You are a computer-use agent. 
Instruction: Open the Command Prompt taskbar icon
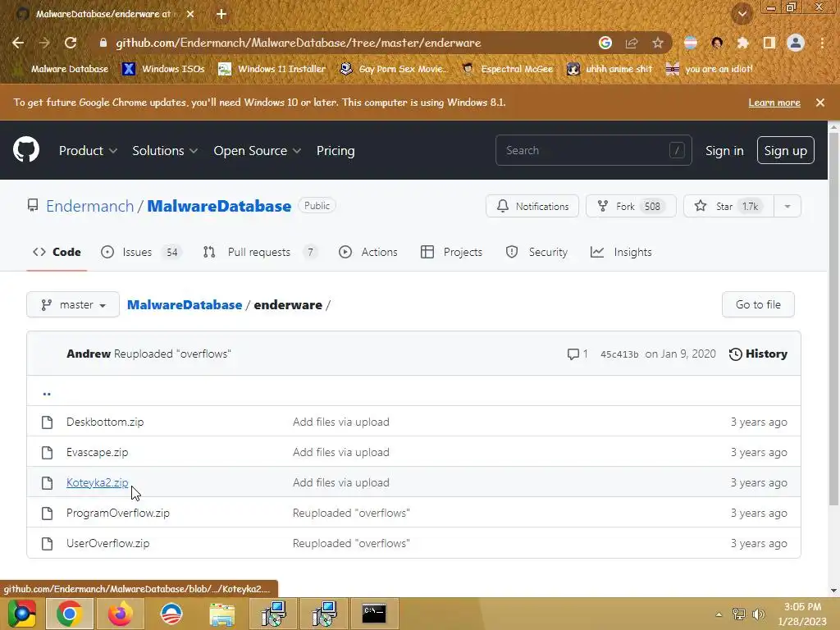(374, 614)
